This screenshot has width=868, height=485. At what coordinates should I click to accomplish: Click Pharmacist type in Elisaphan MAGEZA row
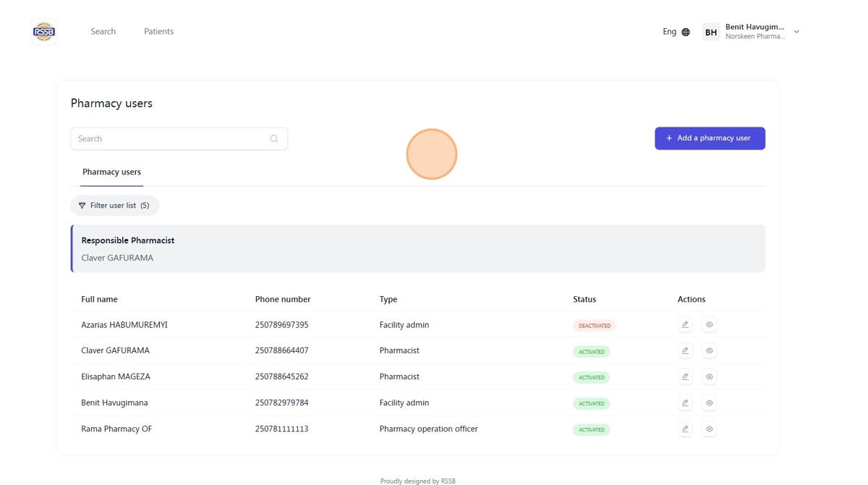[399, 376]
